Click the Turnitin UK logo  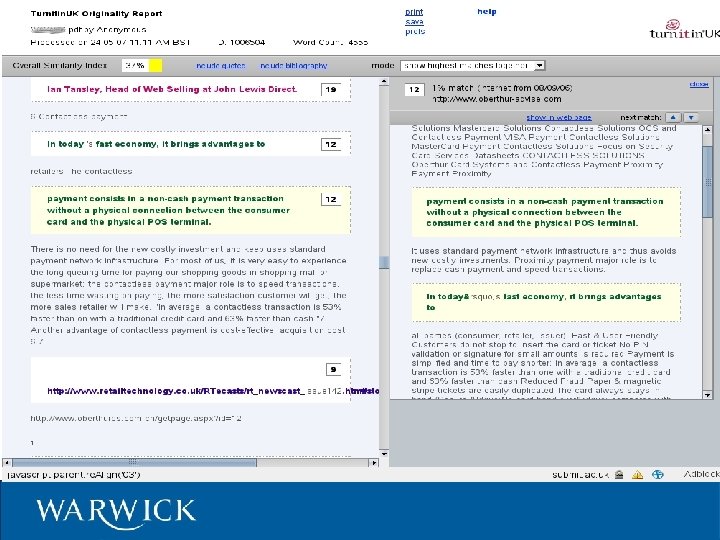685,30
